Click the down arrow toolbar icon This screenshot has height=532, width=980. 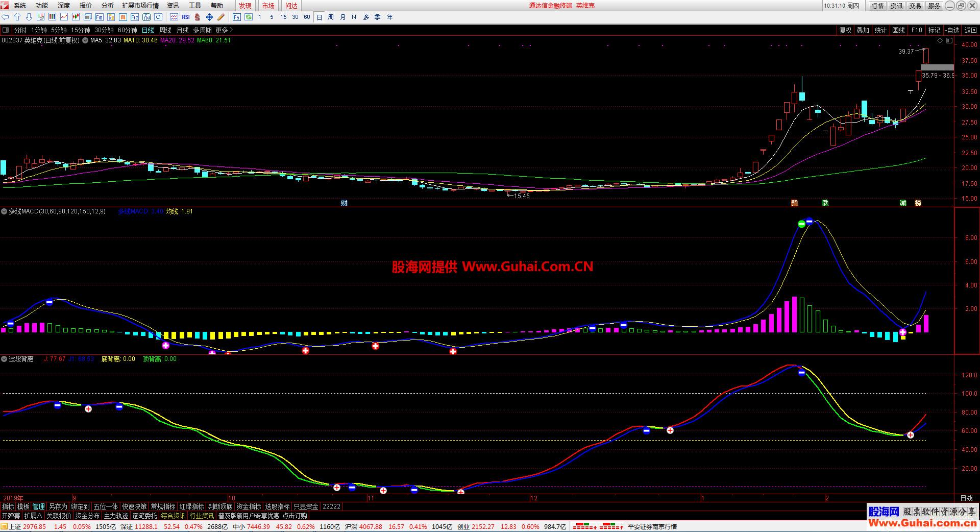coord(29,17)
